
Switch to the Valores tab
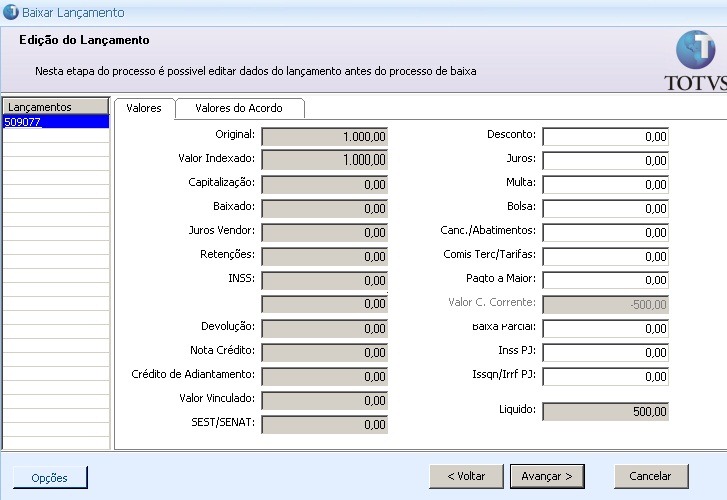tap(144, 108)
